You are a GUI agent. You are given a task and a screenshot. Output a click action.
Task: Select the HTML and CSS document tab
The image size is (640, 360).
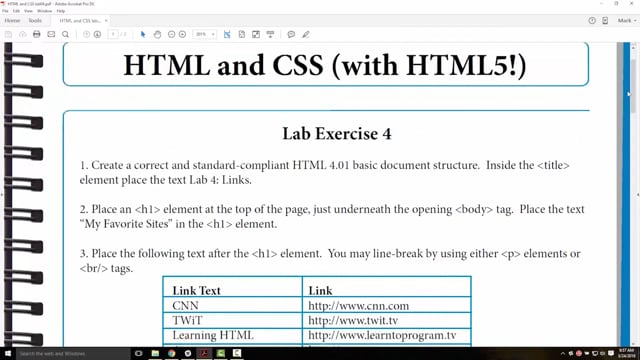(80, 20)
